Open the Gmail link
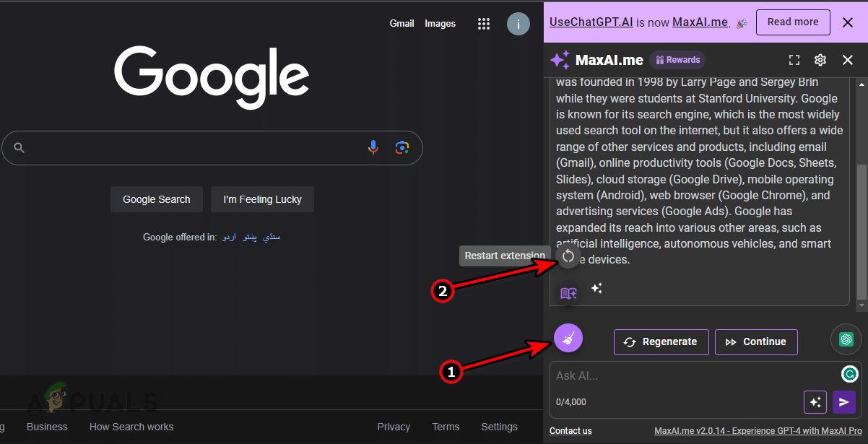Viewport: 868px width, 444px height. click(x=402, y=24)
